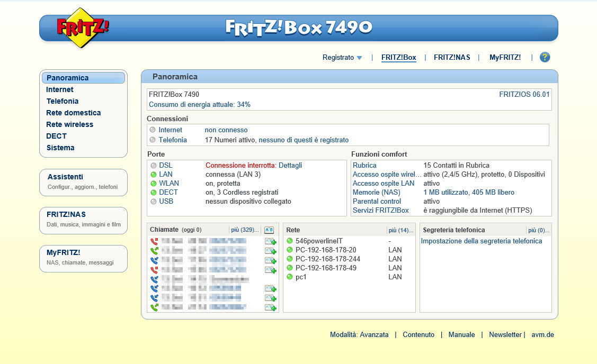Image resolution: width=597 pixels, height=364 pixels.
Task: Click the green LED next to pc1
Action: [290, 277]
